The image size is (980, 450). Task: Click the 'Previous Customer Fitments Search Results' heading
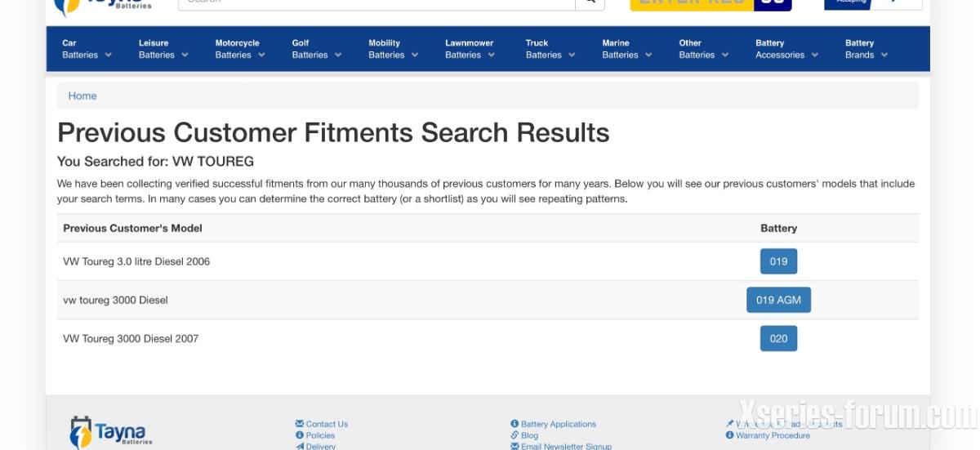click(333, 132)
